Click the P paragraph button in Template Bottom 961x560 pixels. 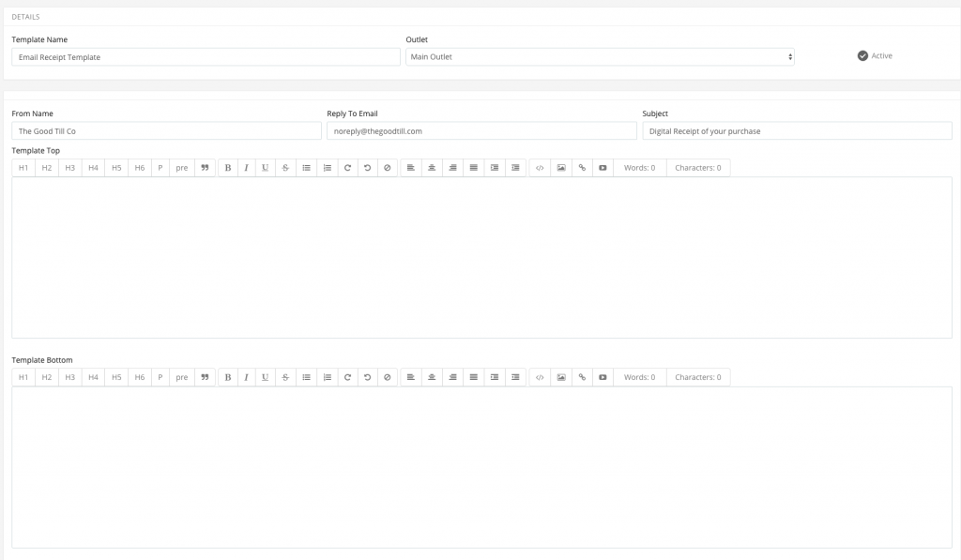[160, 377]
